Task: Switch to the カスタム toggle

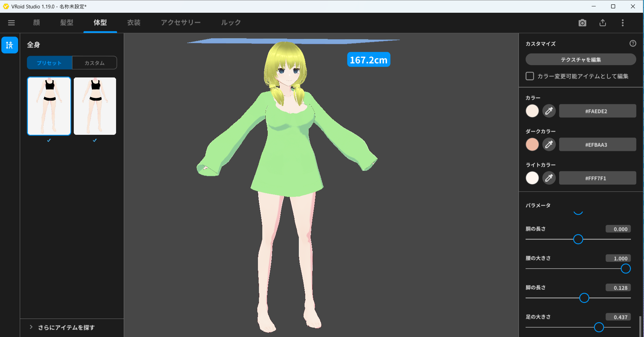Action: [95, 63]
